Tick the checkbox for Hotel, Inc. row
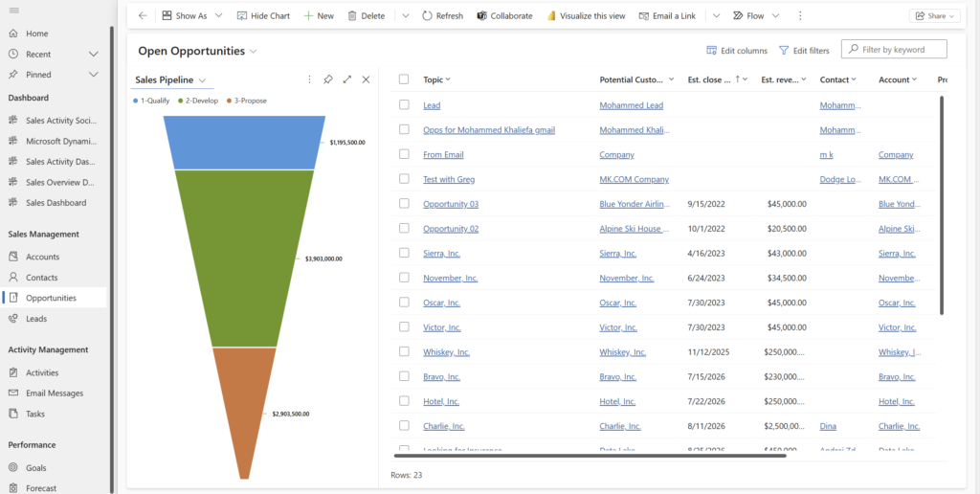The width and height of the screenshot is (980, 494). (404, 401)
